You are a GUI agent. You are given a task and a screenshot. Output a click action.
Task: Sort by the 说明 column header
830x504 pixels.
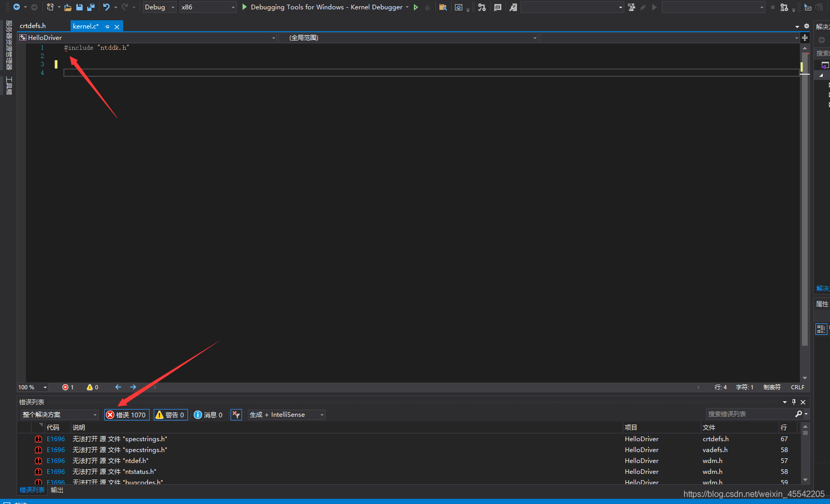(x=346, y=428)
